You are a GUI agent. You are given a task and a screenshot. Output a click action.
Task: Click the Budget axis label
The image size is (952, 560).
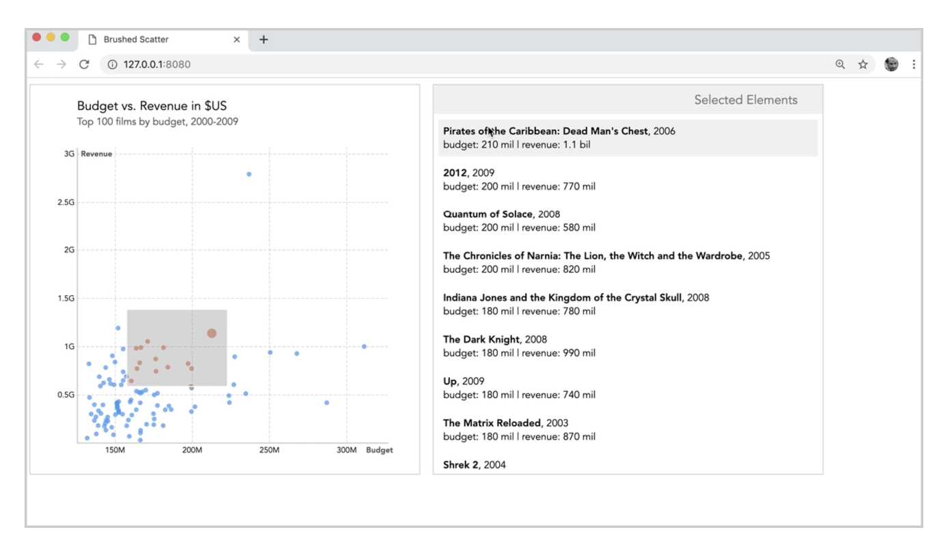pyautogui.click(x=380, y=451)
